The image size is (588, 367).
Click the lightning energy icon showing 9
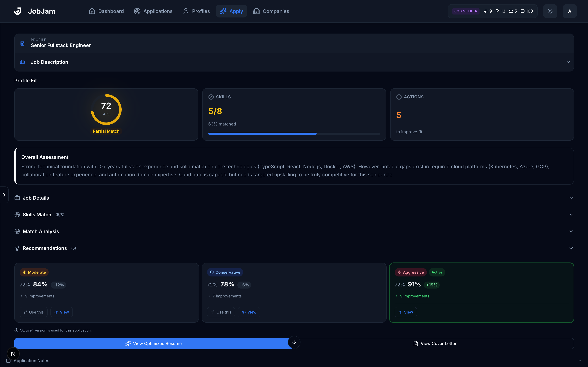tap(486, 11)
